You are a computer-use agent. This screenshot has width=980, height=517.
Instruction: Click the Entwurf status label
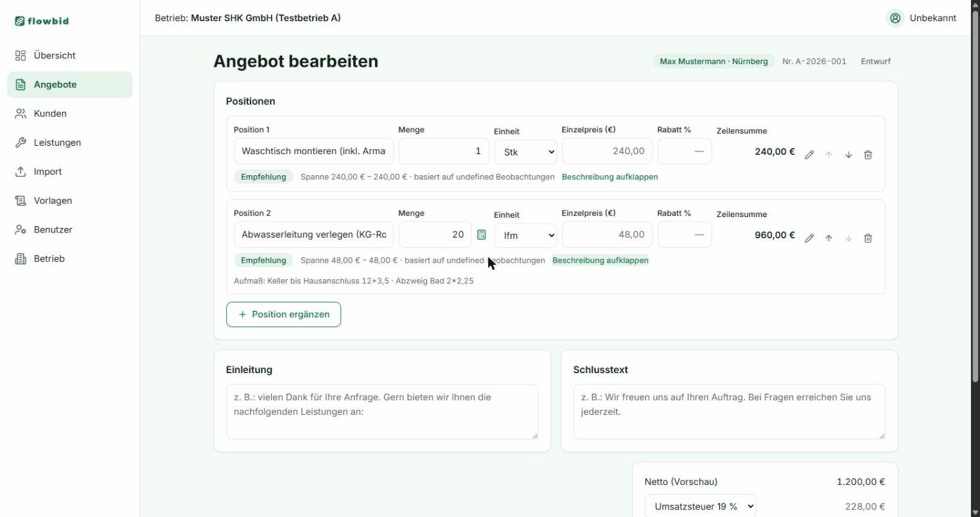[x=875, y=62]
